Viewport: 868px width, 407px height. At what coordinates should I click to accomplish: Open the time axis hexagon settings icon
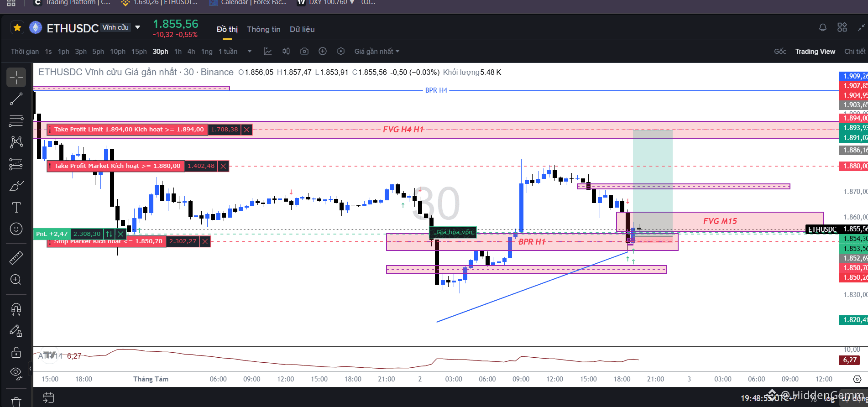click(857, 379)
